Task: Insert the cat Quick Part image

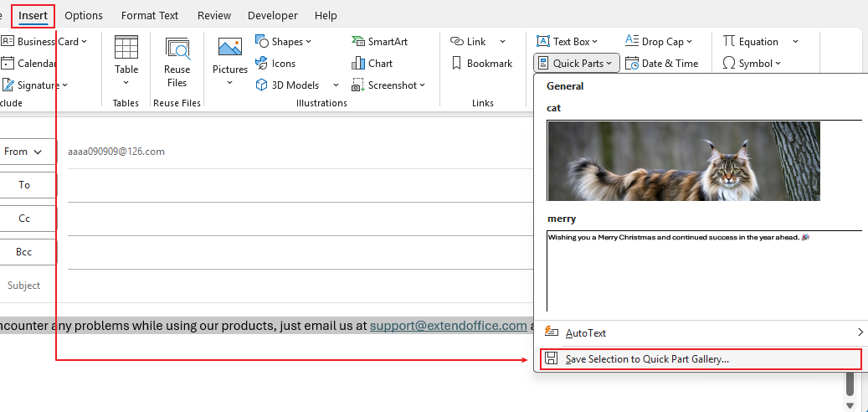Action: coord(683,161)
